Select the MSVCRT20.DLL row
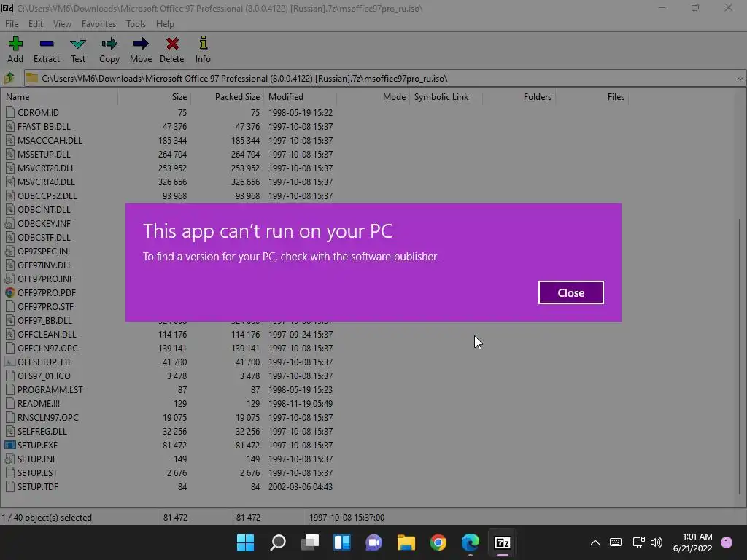Image resolution: width=747 pixels, height=560 pixels. tap(169, 168)
